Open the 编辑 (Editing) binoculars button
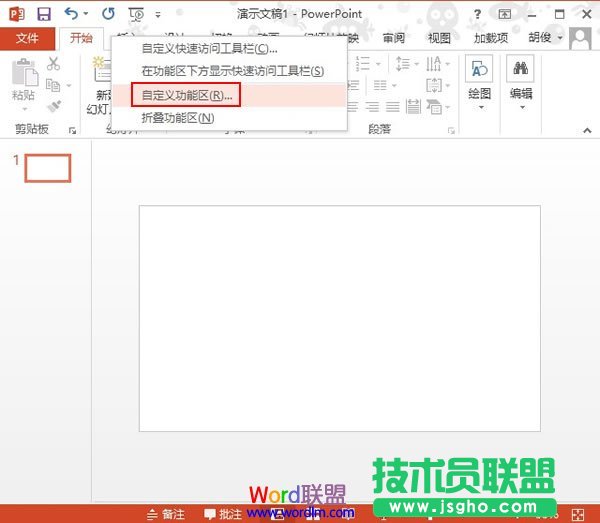Image resolution: width=600 pixels, height=523 pixels. click(x=521, y=80)
